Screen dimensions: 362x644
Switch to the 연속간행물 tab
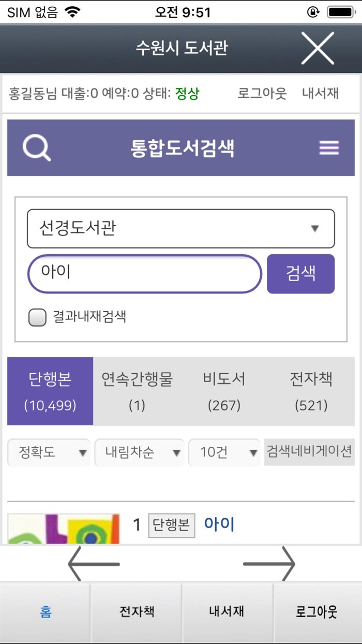[x=137, y=391]
